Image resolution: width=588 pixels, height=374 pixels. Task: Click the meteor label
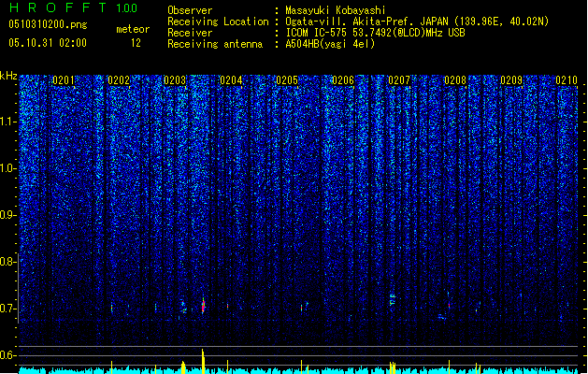click(133, 29)
